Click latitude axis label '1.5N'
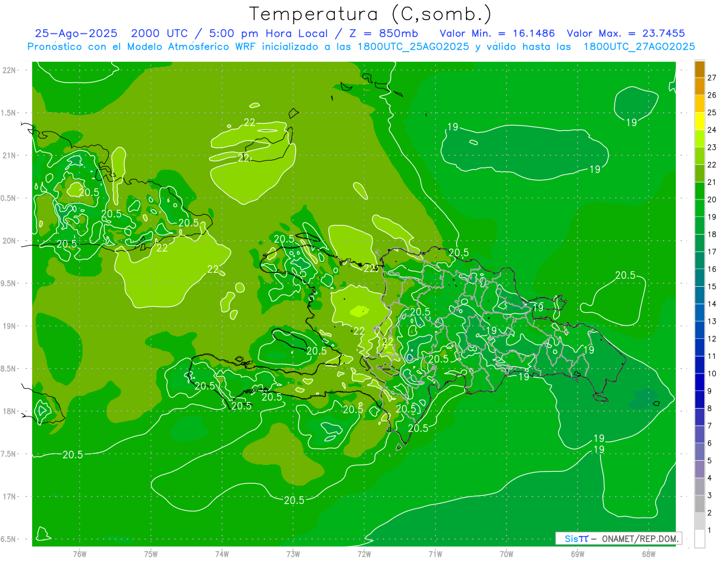 9,113
